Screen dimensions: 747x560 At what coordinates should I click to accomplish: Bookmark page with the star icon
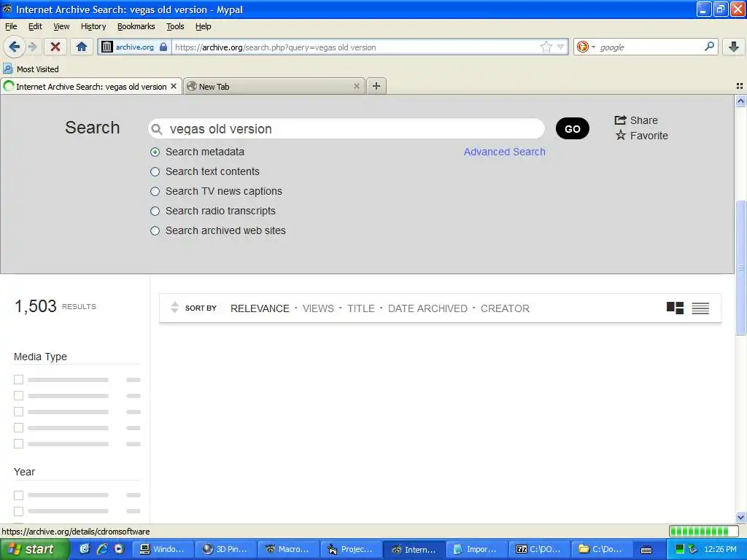click(x=546, y=47)
